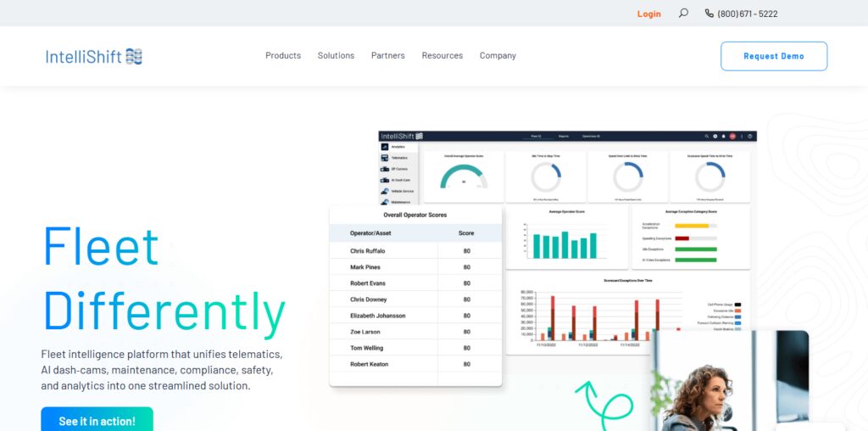Click the phone handset icon beside the number

pos(709,14)
